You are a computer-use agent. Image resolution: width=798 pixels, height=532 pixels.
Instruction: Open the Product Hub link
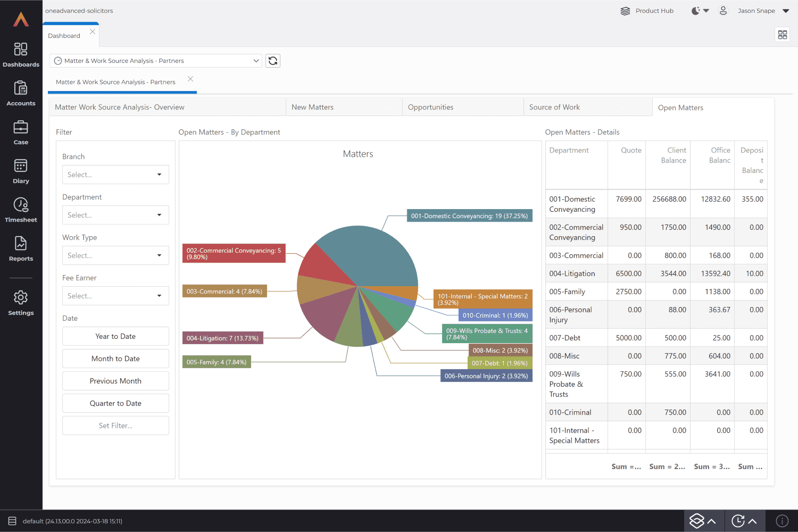point(647,11)
